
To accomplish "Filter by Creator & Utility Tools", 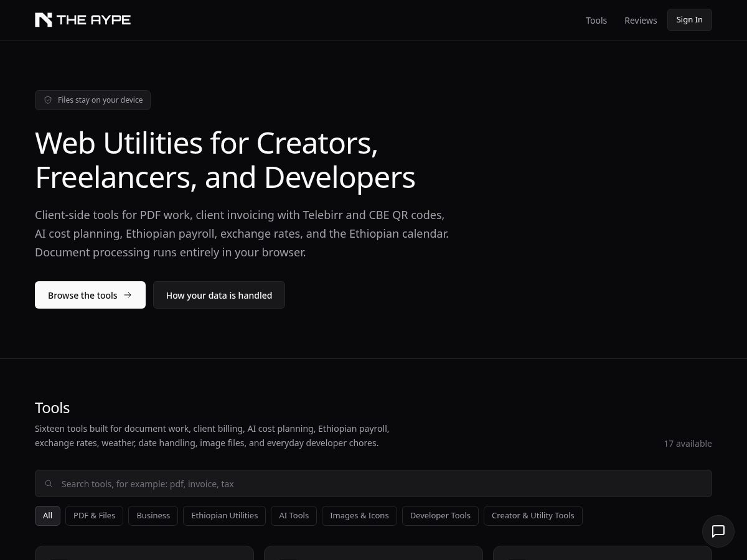I will pyautogui.click(x=533, y=516).
